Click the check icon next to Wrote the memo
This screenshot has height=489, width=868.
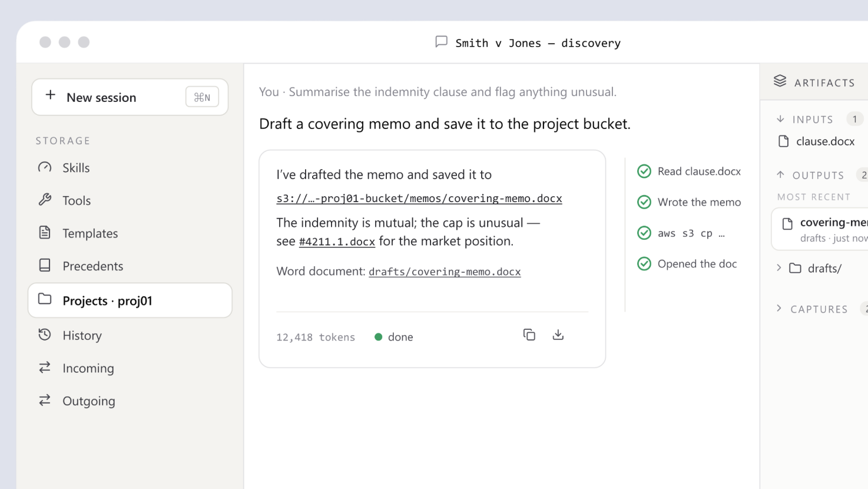(x=644, y=202)
